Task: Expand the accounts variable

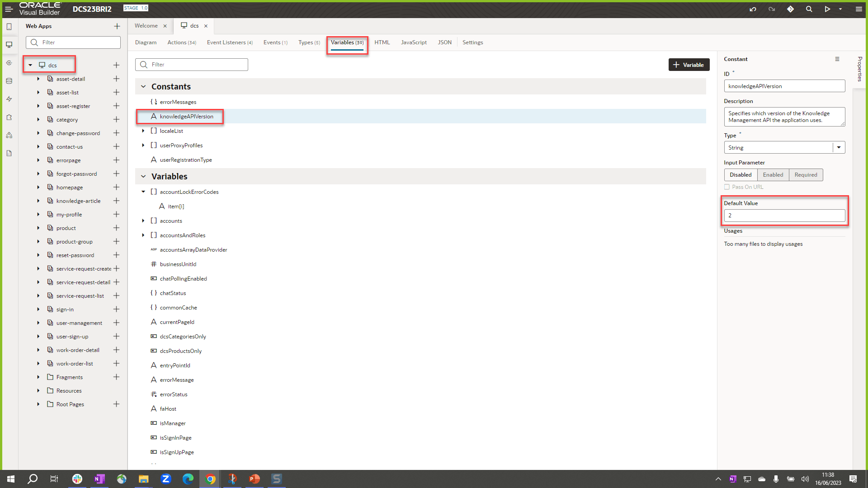Action: point(143,221)
